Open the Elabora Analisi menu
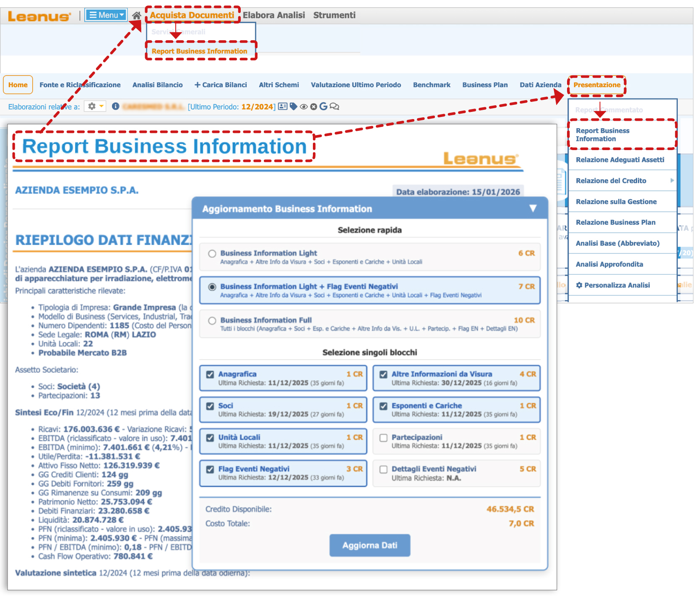Viewport: 700px width, 602px height. [x=274, y=15]
